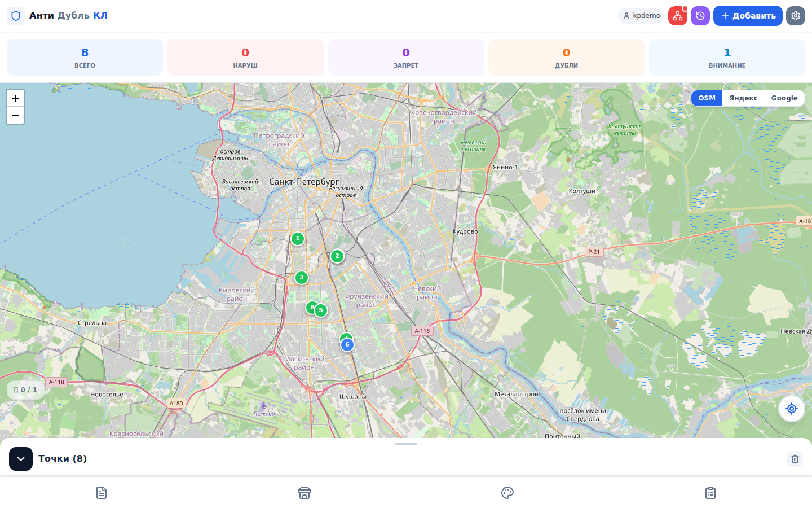Open the palette tab in bottom bar

click(x=507, y=493)
